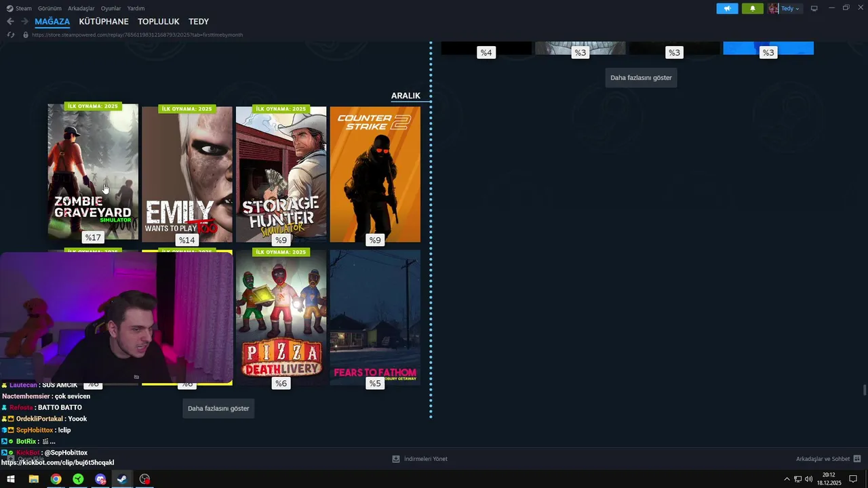The width and height of the screenshot is (868, 488).
Task: Click the Tedy profile avatar picture
Action: click(x=773, y=9)
